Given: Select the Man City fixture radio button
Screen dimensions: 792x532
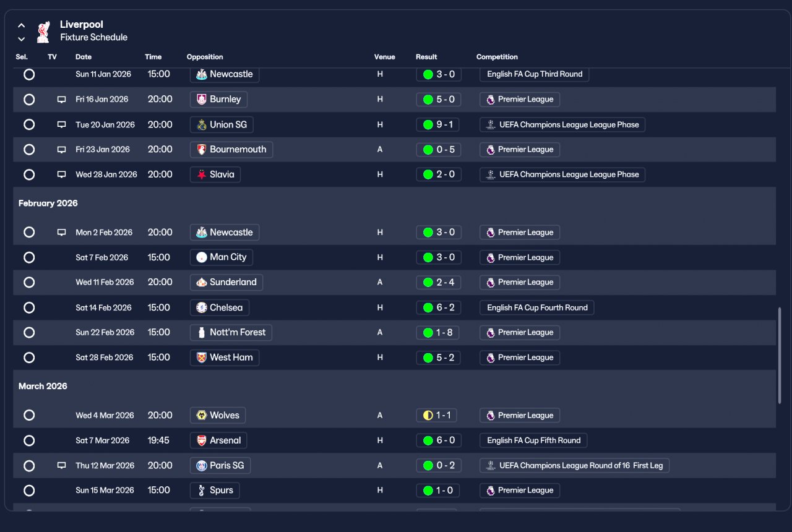Looking at the screenshot, I should click(x=29, y=257).
